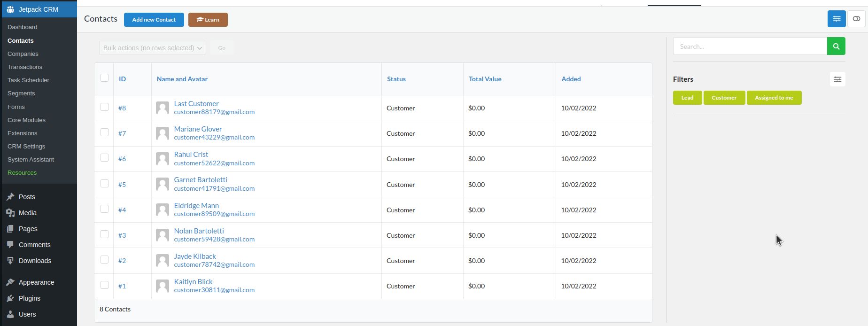Screen dimensions: 868x326
Task: Go to Task Scheduler menu item
Action: [28, 80]
